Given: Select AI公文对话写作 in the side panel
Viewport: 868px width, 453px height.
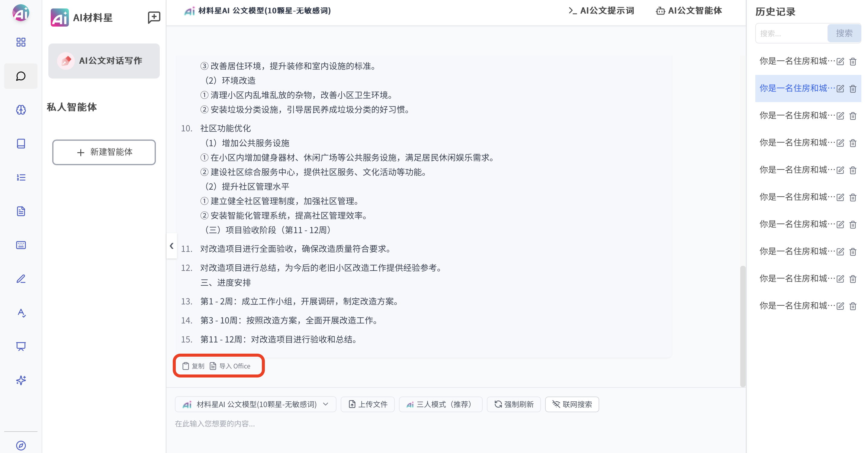Looking at the screenshot, I should pos(104,61).
